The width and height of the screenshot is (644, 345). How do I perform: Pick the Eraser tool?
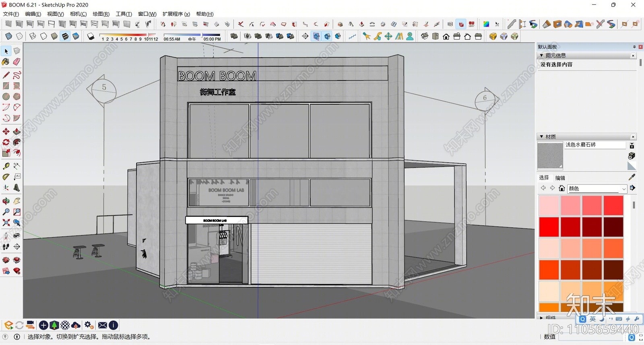tap(17, 62)
